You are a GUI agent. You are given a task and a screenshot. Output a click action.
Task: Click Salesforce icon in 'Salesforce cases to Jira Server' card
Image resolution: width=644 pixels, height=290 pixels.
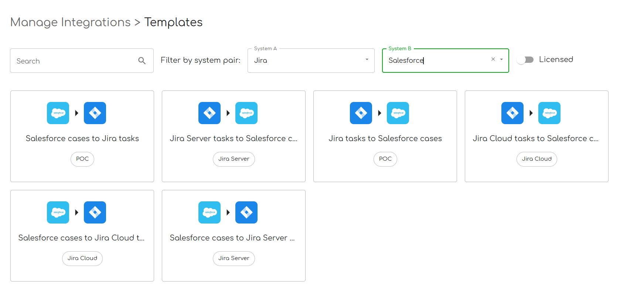[209, 212]
